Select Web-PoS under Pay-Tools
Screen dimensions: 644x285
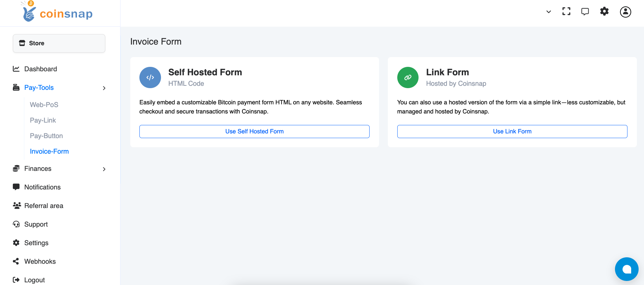pos(44,105)
